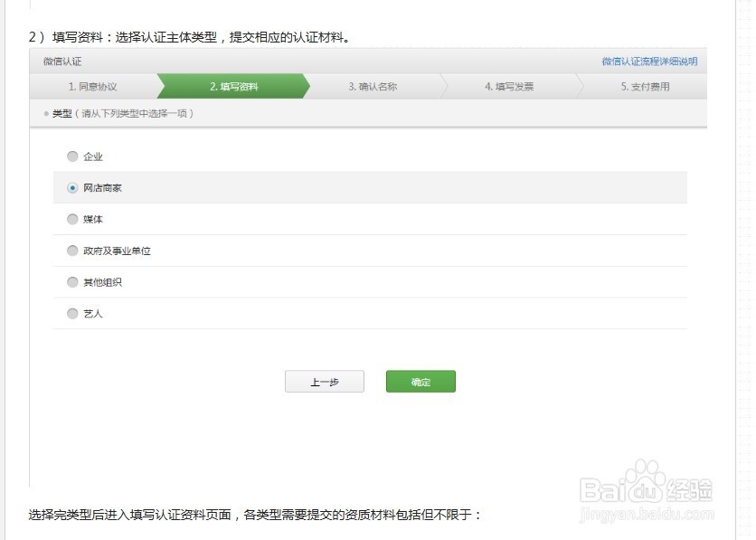Go to step 1 同意协议 tab

pyautogui.click(x=93, y=84)
